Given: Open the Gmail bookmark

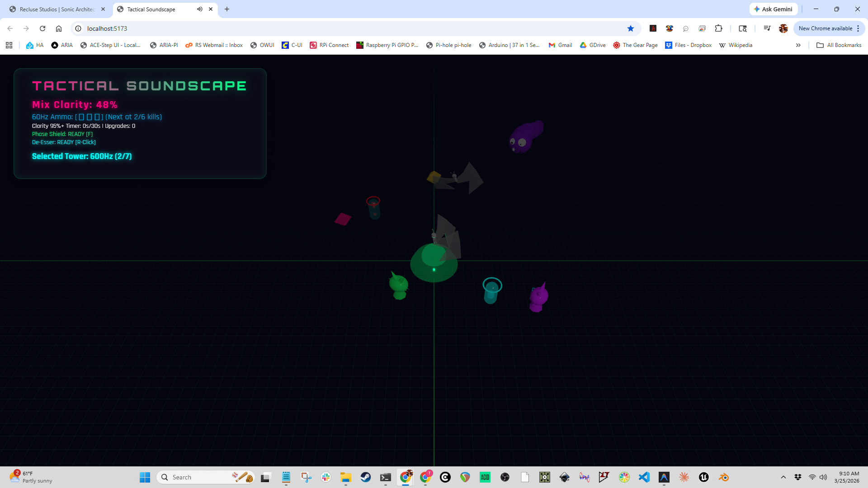Looking at the screenshot, I should (560, 45).
